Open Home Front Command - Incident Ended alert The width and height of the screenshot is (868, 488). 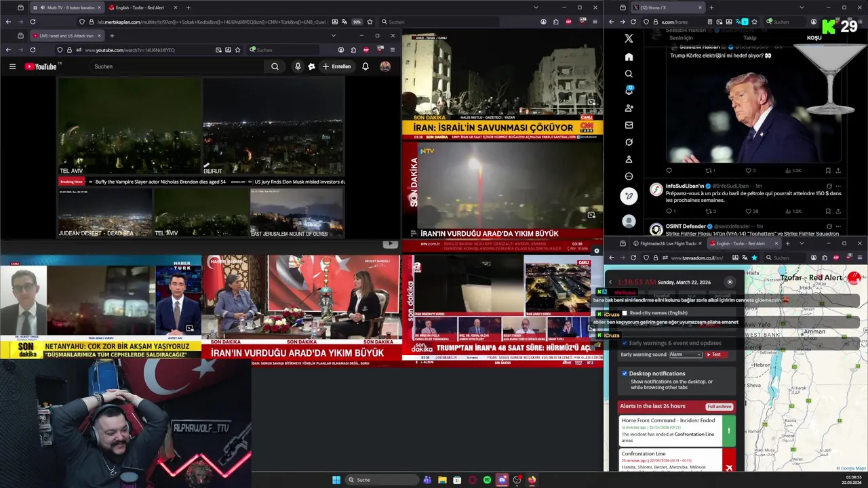click(677, 430)
